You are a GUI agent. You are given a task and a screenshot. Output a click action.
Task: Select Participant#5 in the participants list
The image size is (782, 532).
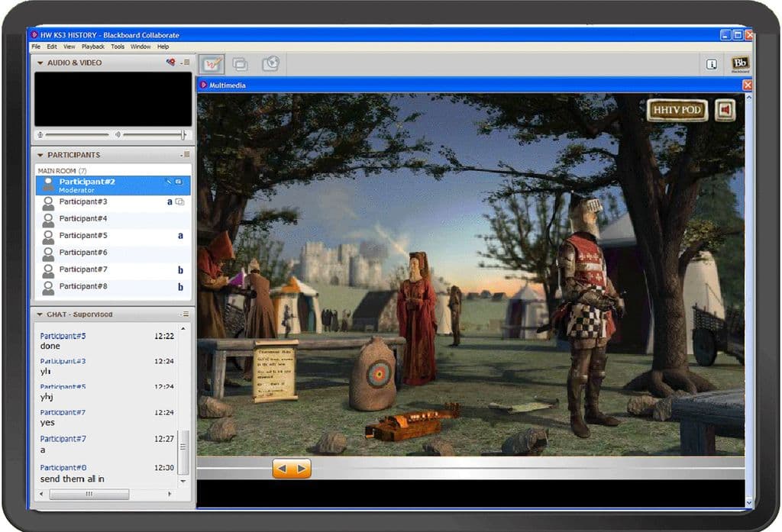pyautogui.click(x=113, y=237)
